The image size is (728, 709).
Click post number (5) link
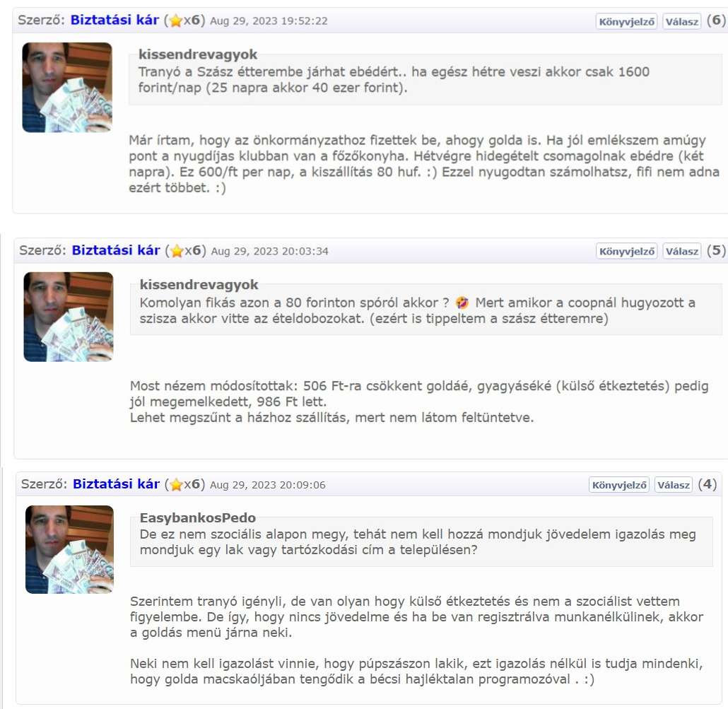pyautogui.click(x=716, y=250)
